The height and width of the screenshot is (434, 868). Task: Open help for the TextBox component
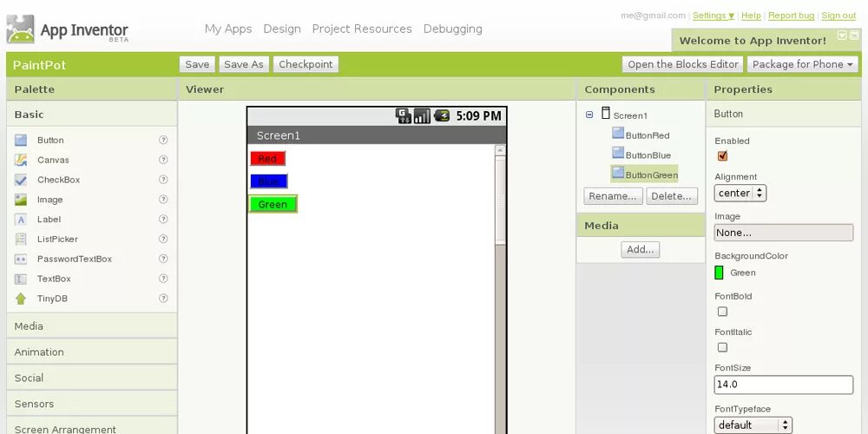[163, 279]
